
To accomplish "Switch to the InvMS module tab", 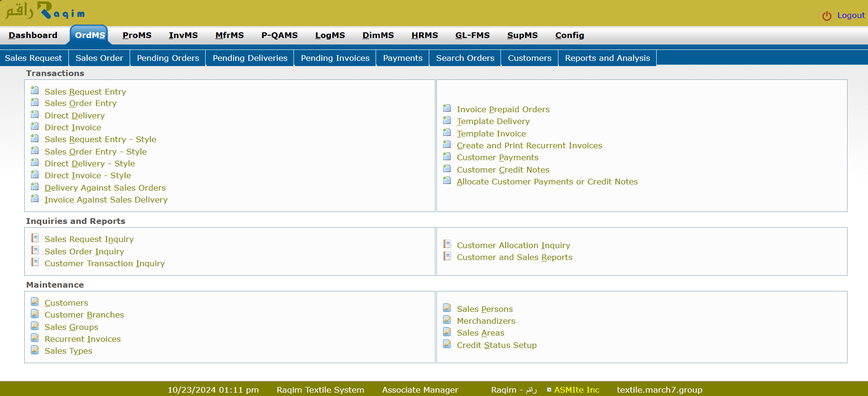I will click(x=183, y=35).
